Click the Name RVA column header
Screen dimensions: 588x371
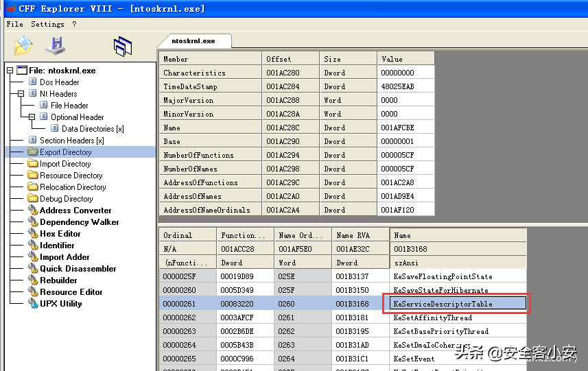[x=360, y=235]
